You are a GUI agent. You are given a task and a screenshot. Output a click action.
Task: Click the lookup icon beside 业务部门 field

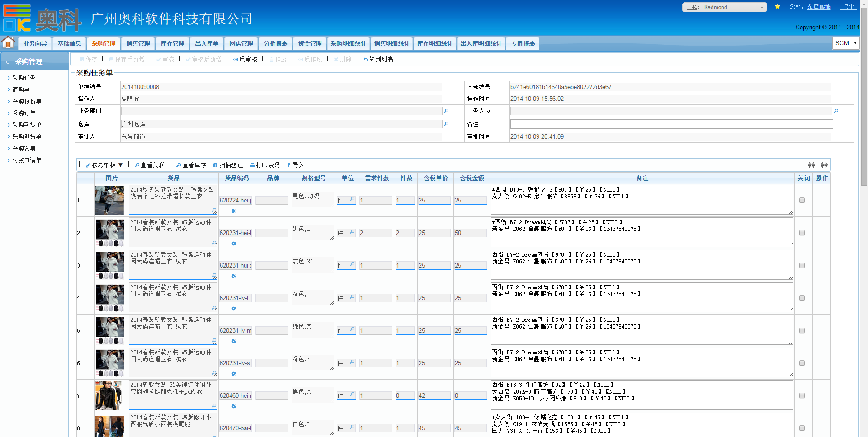click(x=446, y=111)
